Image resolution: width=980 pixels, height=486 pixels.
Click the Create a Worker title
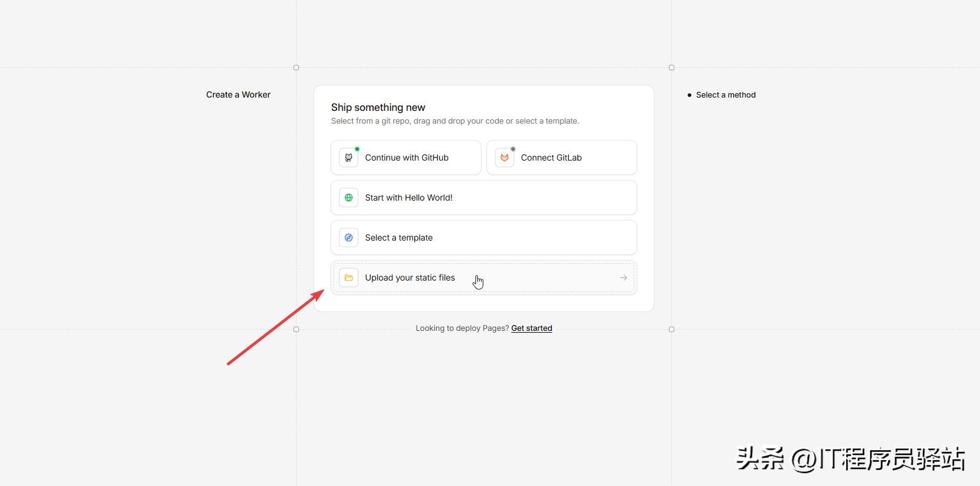pyautogui.click(x=238, y=95)
